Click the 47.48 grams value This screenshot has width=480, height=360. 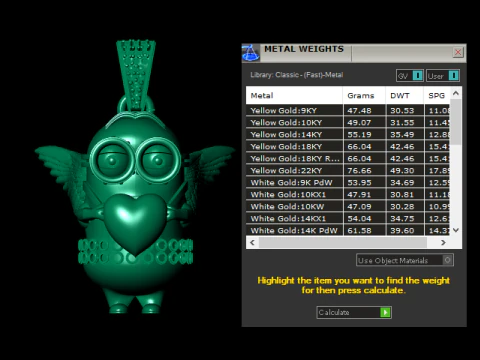click(359, 111)
